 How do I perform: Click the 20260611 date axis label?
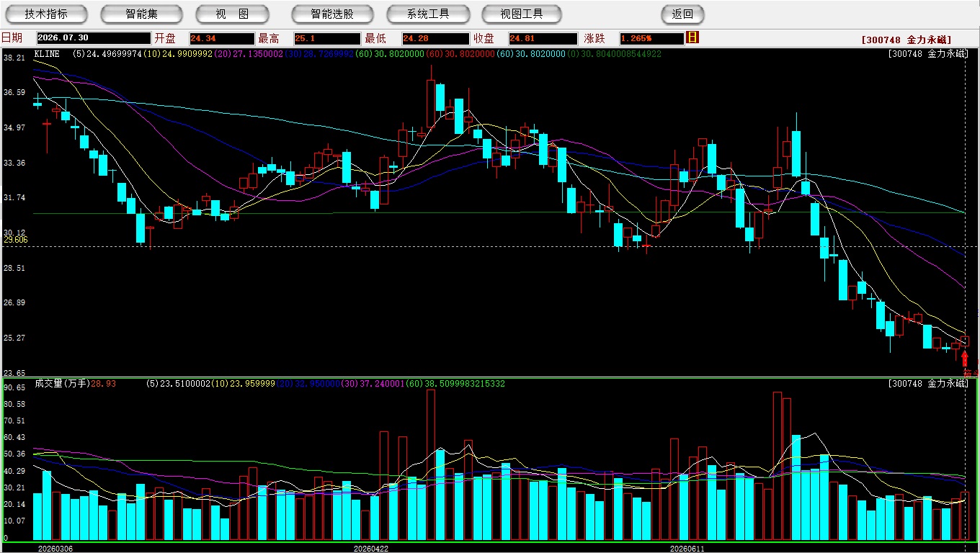coord(687,549)
